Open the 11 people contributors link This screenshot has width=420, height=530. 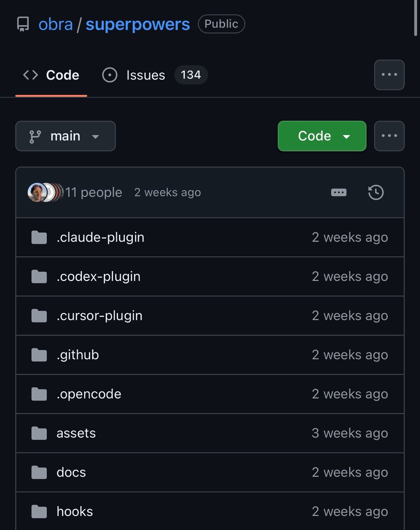(x=94, y=193)
